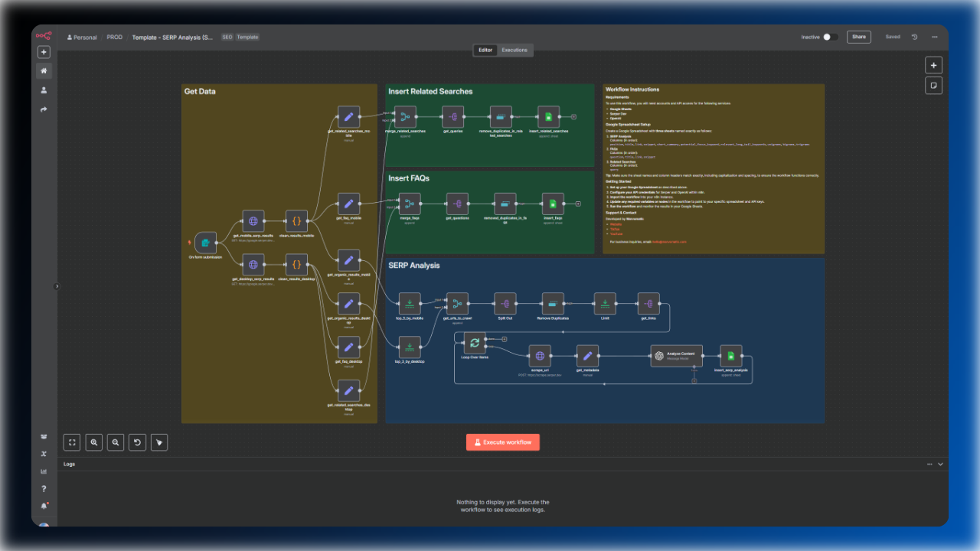This screenshot has width=980, height=551.
Task: Select the merge_faqs merge node
Action: coord(410,204)
